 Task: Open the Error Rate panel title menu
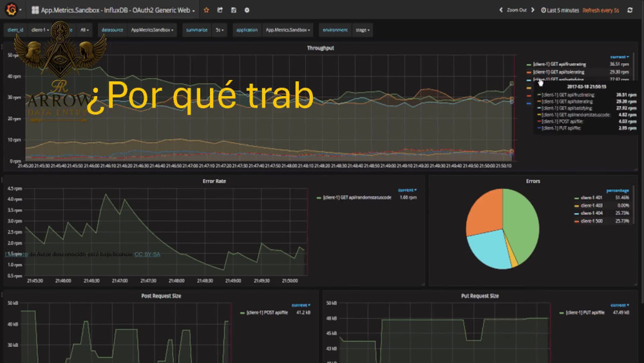214,181
